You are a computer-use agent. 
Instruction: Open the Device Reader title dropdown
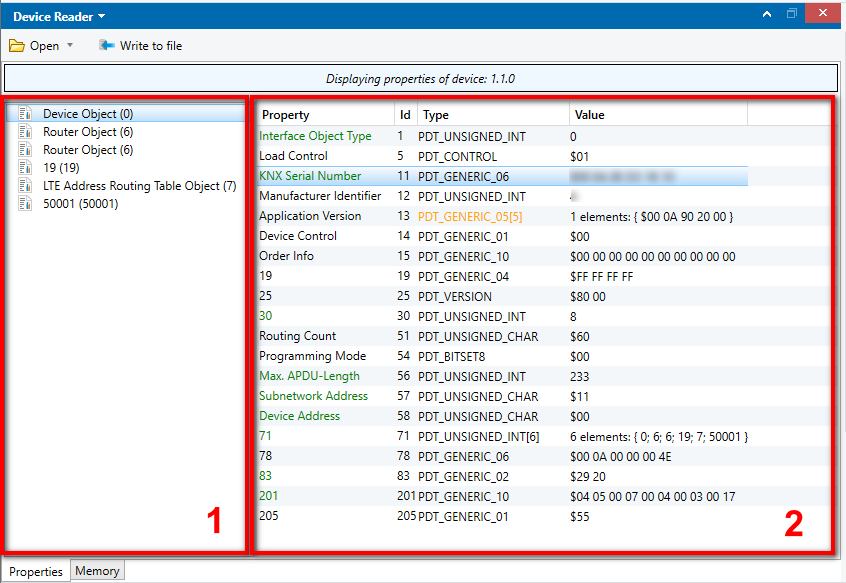tap(101, 17)
